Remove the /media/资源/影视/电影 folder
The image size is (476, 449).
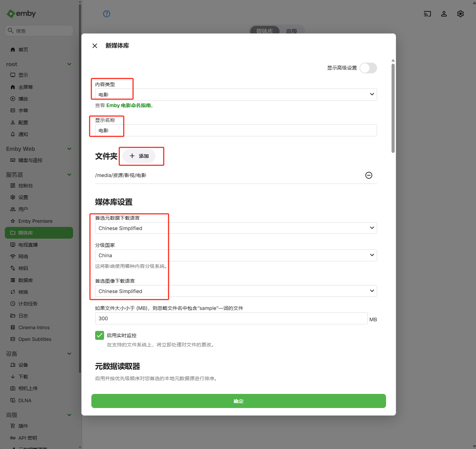(x=369, y=175)
